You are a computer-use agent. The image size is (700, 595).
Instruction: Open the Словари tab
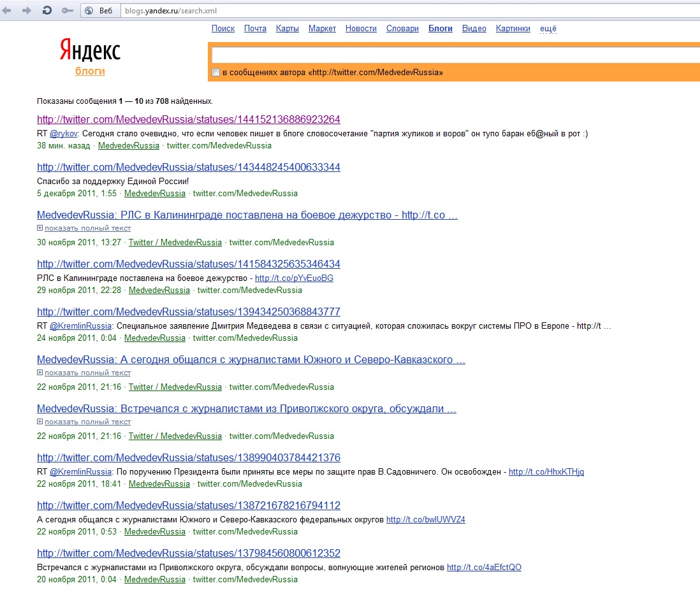pyautogui.click(x=402, y=29)
